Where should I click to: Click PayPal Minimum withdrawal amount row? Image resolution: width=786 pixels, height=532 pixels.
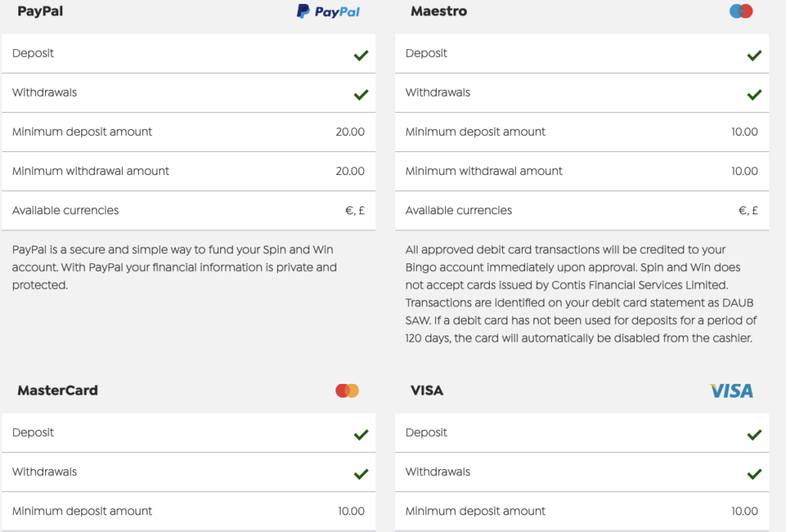click(189, 171)
